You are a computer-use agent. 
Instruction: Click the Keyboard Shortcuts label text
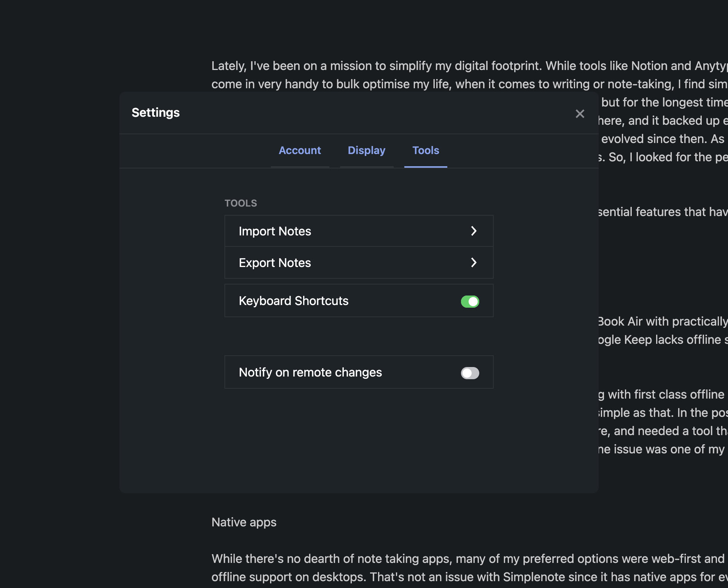[293, 301]
